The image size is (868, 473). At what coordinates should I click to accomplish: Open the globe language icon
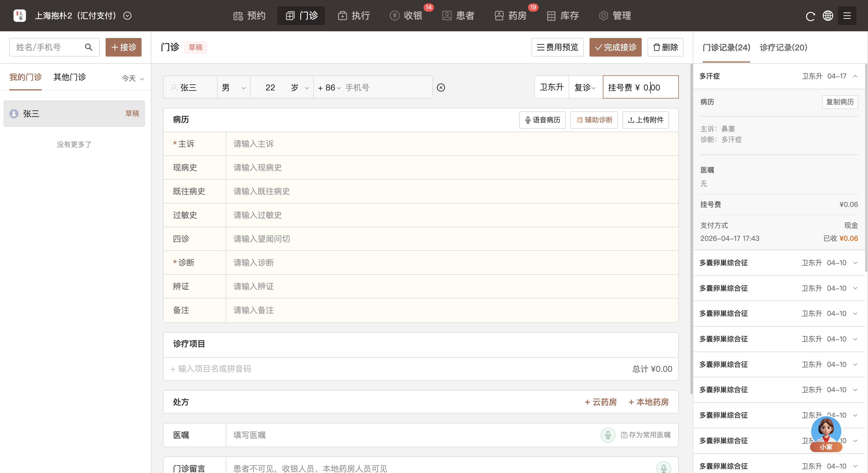coord(828,16)
